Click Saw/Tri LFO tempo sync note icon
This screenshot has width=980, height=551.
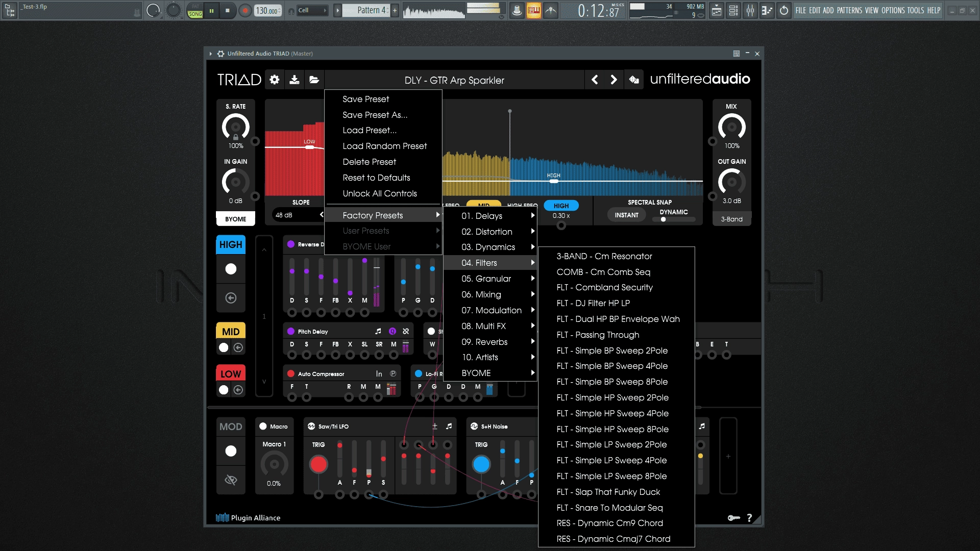[x=449, y=426]
